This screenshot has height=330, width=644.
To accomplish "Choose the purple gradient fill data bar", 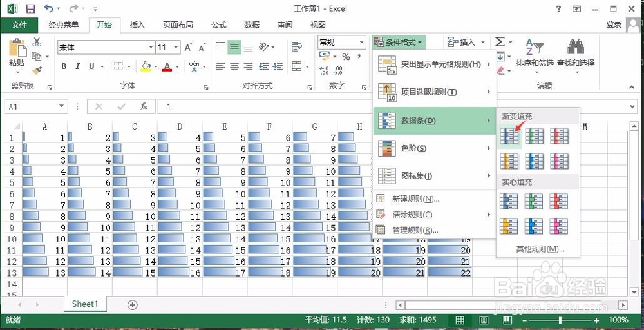I will [560, 161].
